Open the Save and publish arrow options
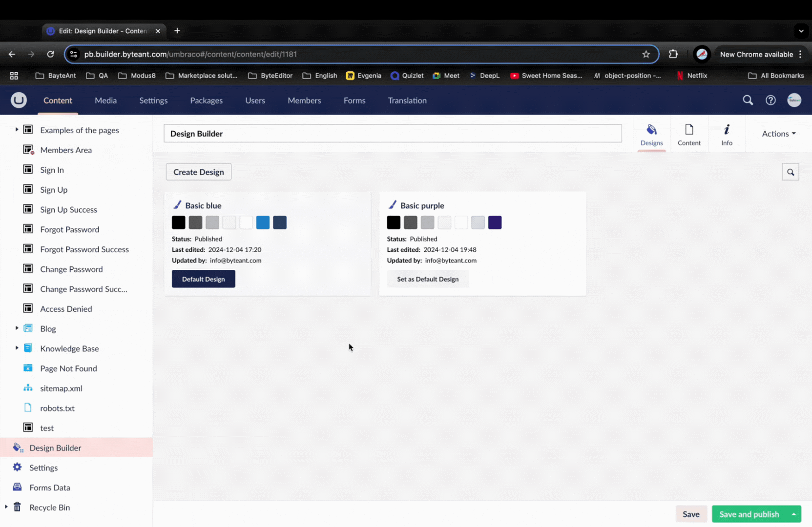The height and width of the screenshot is (527, 812). tap(794, 514)
